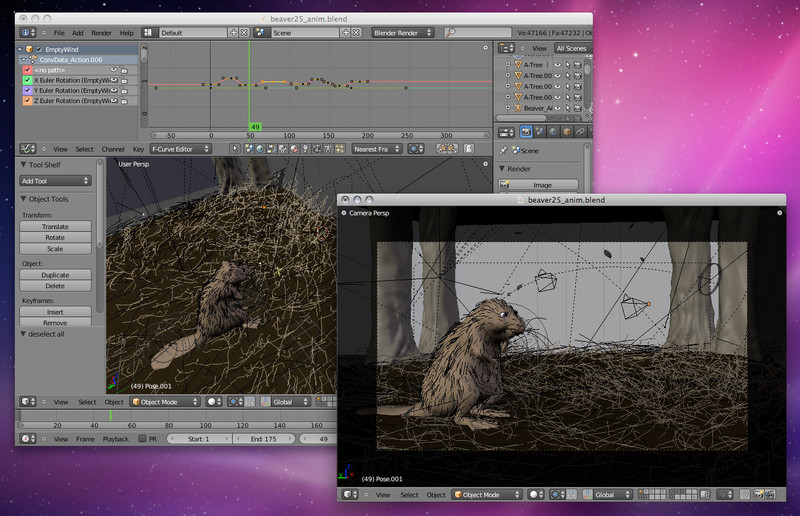Open the Blender Render engine dropdown

(402, 33)
